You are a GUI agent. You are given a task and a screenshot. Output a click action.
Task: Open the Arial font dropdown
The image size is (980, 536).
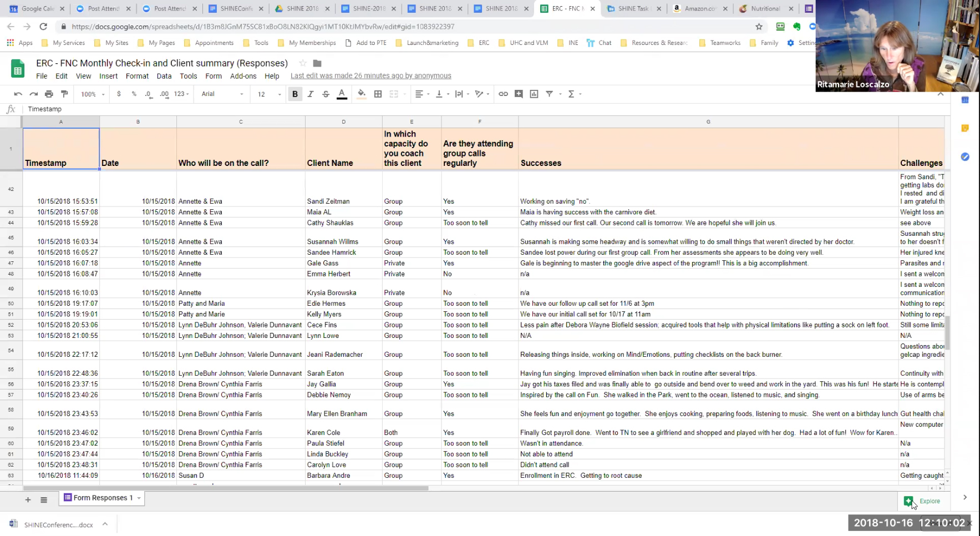coord(222,94)
